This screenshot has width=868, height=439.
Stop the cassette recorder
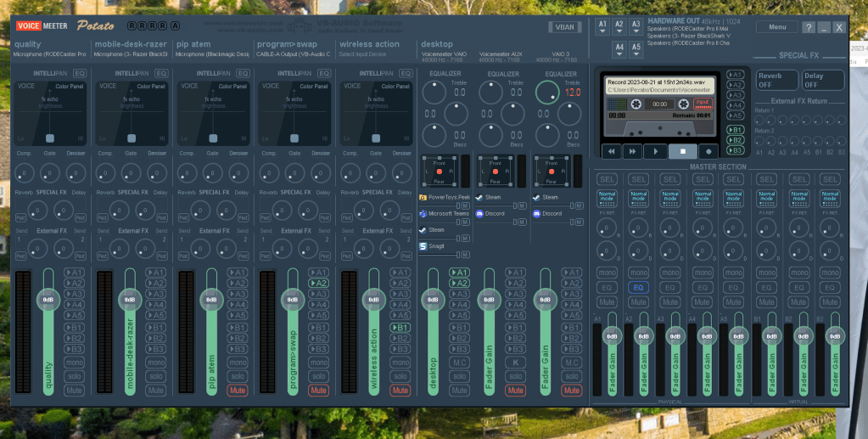click(x=682, y=151)
